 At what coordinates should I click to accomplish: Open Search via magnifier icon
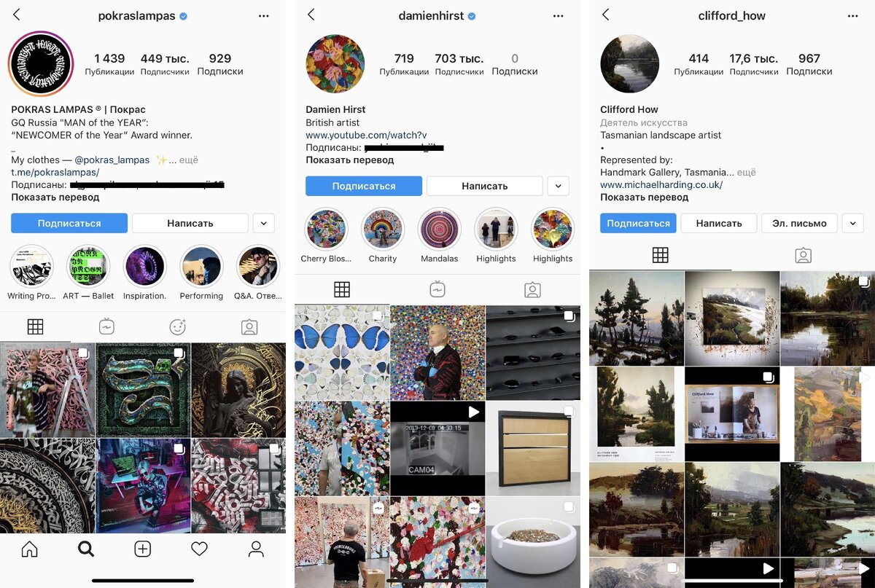click(86, 549)
